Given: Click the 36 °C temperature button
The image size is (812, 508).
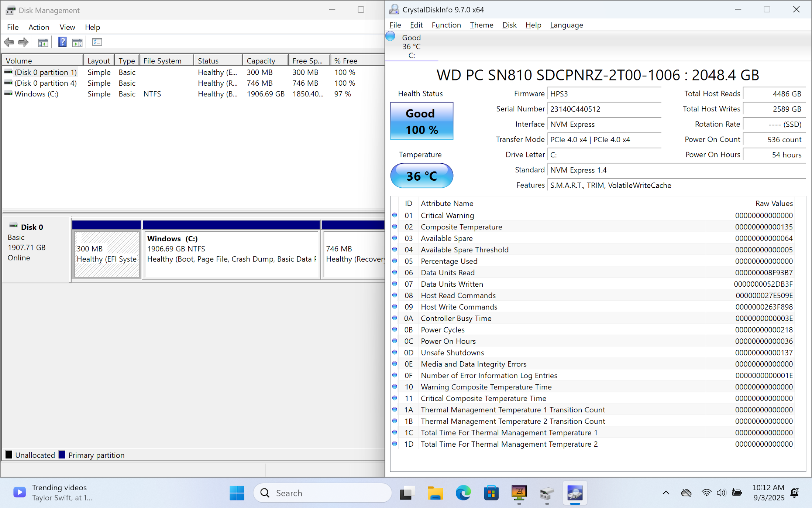Looking at the screenshot, I should point(422,175).
